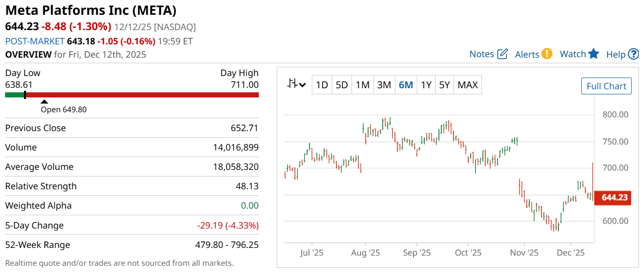Click the Help question mark icon

[633, 54]
